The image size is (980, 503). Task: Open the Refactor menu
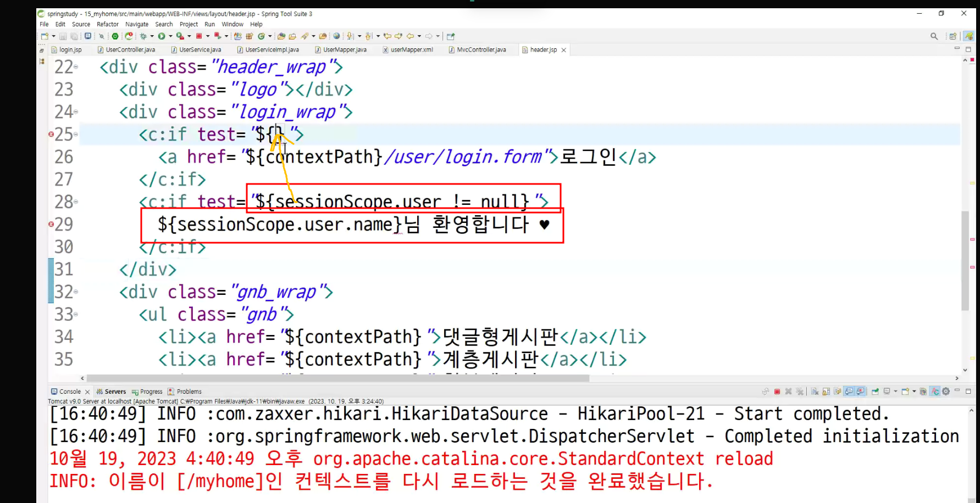pos(108,24)
